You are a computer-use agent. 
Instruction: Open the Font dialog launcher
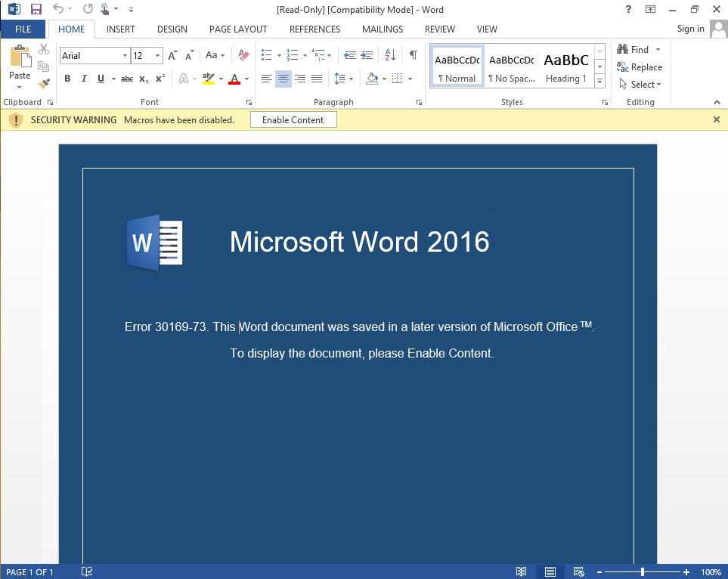click(x=249, y=102)
